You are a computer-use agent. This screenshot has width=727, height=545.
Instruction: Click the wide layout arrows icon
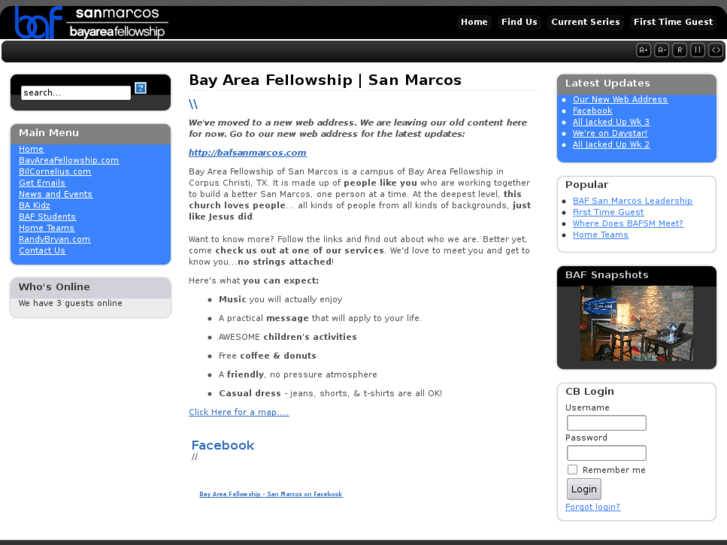point(715,50)
